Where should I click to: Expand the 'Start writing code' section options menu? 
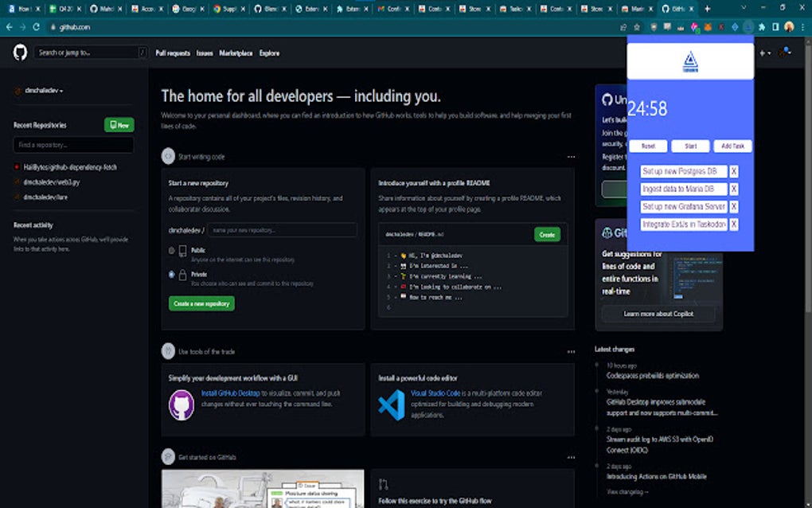coord(571,157)
